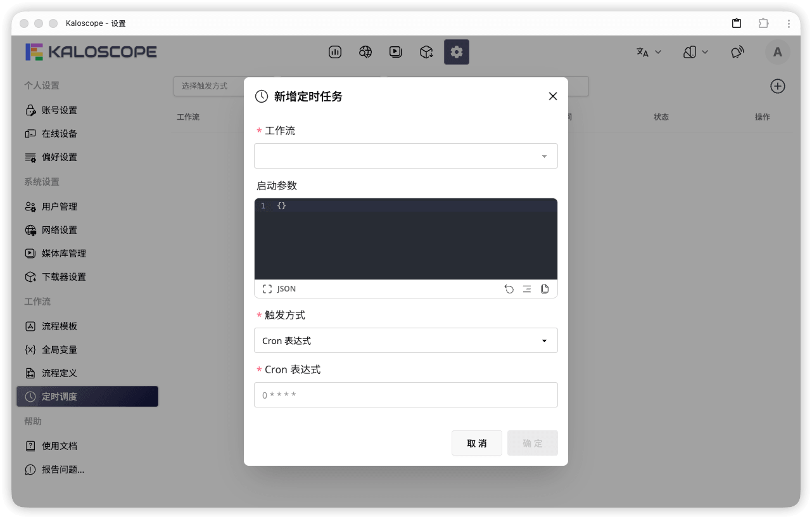Click the 全局变量 braces icon in sidebar

click(30, 350)
